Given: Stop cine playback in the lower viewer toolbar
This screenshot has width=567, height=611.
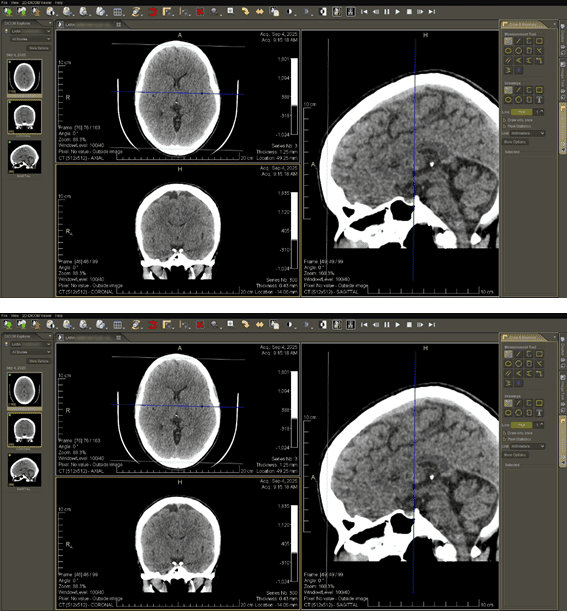Looking at the screenshot, I should [409, 325].
